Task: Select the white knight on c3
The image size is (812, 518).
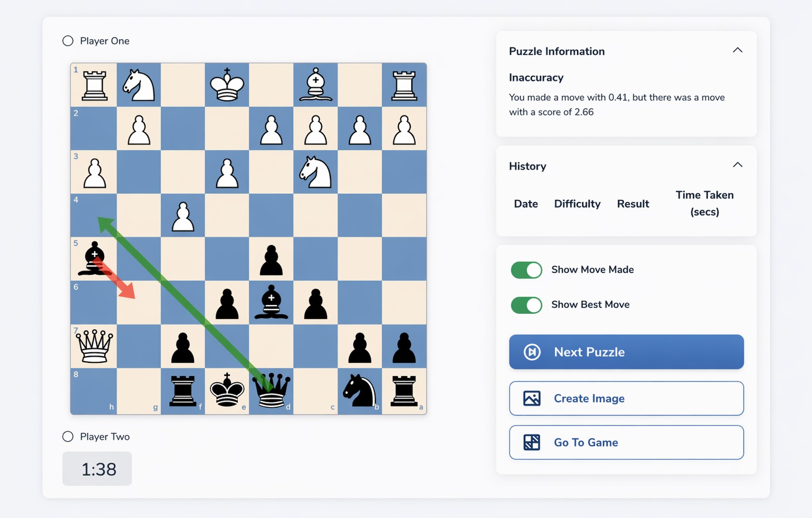Action: (315, 173)
